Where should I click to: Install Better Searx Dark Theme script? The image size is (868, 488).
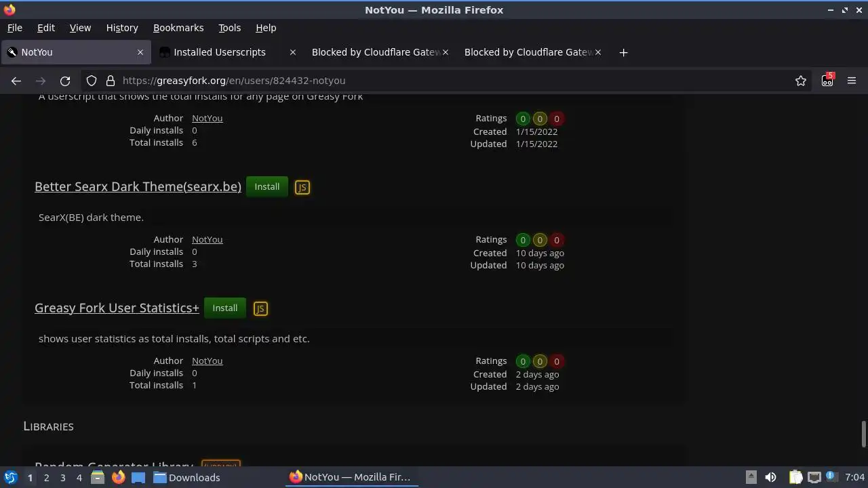tap(267, 187)
